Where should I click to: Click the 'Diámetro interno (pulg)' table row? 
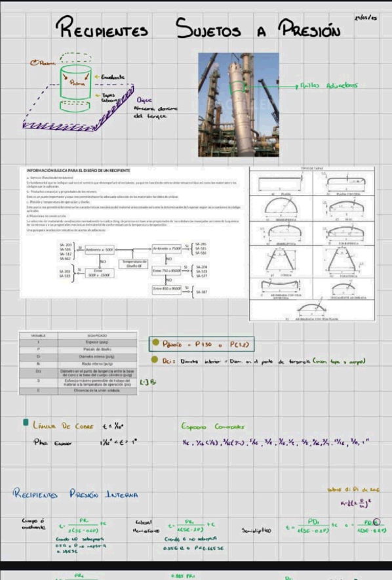tap(78, 357)
